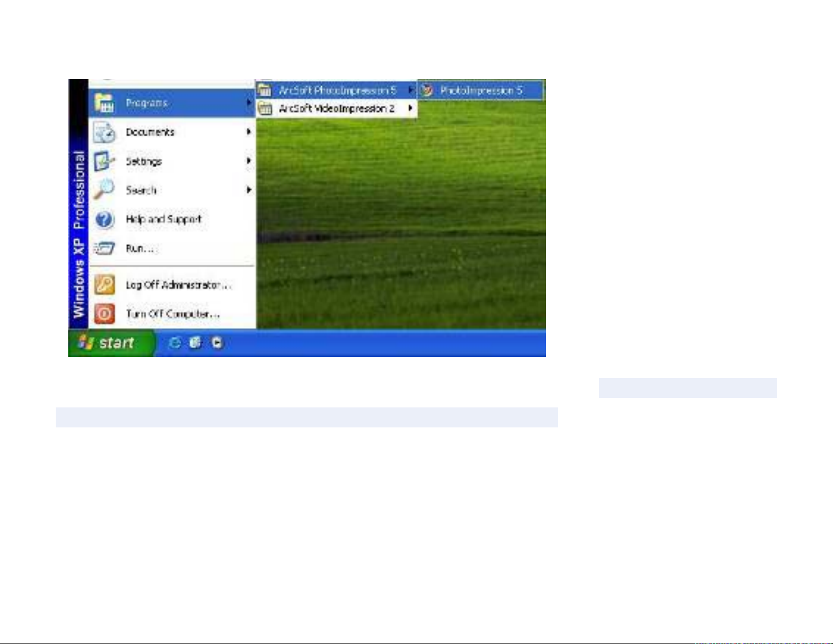This screenshot has width=833, height=644.
Task: Click the Search magnifying glass icon
Action: tap(104, 190)
